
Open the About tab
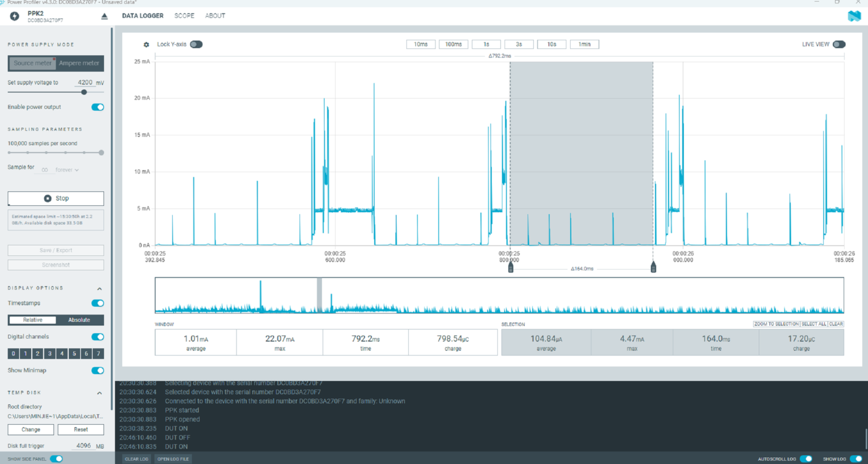pyautogui.click(x=215, y=16)
